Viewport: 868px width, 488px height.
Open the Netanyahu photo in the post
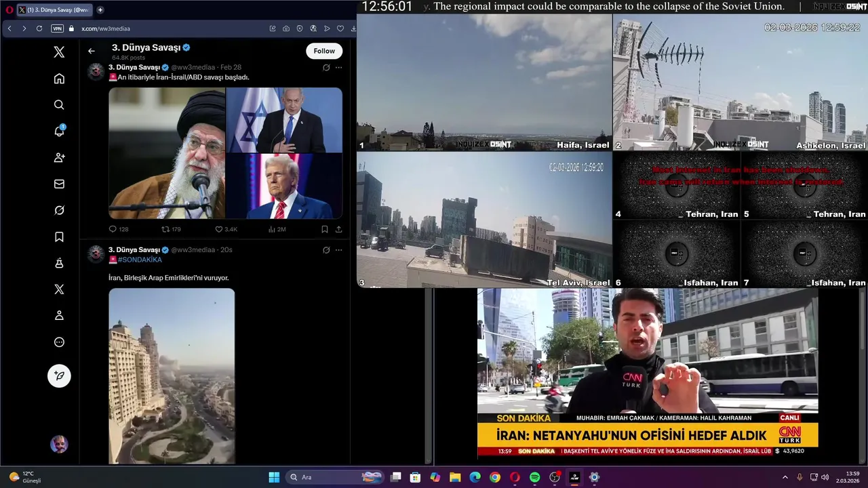click(284, 120)
